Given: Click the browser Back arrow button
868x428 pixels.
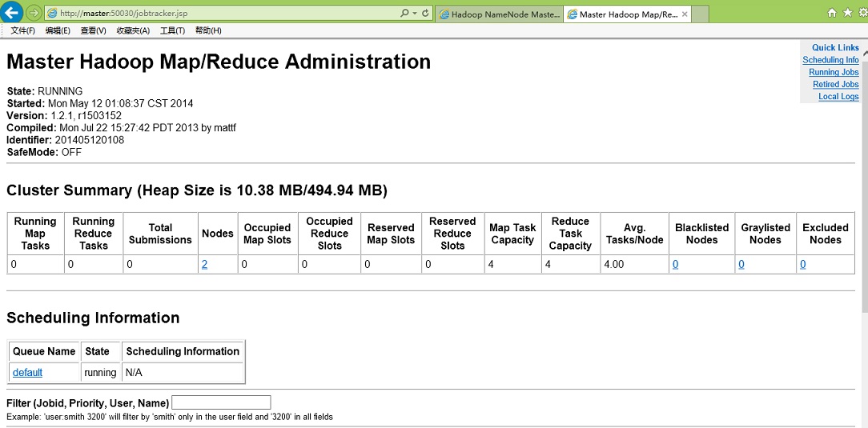Looking at the screenshot, I should (x=13, y=13).
